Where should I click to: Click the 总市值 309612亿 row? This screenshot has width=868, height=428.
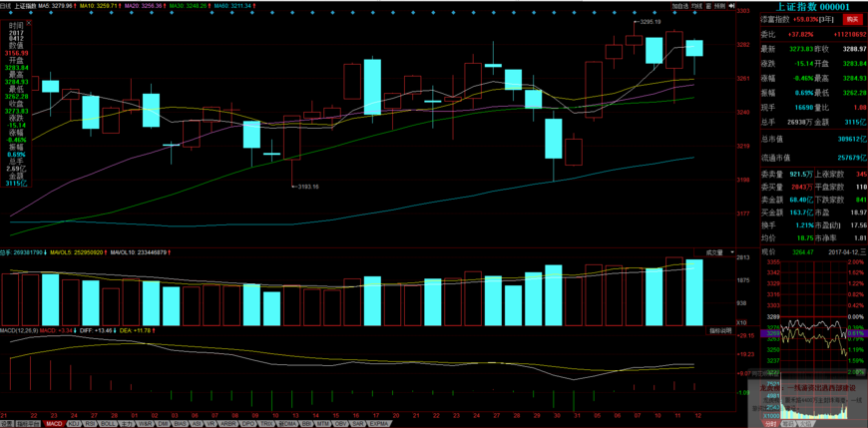coord(813,139)
